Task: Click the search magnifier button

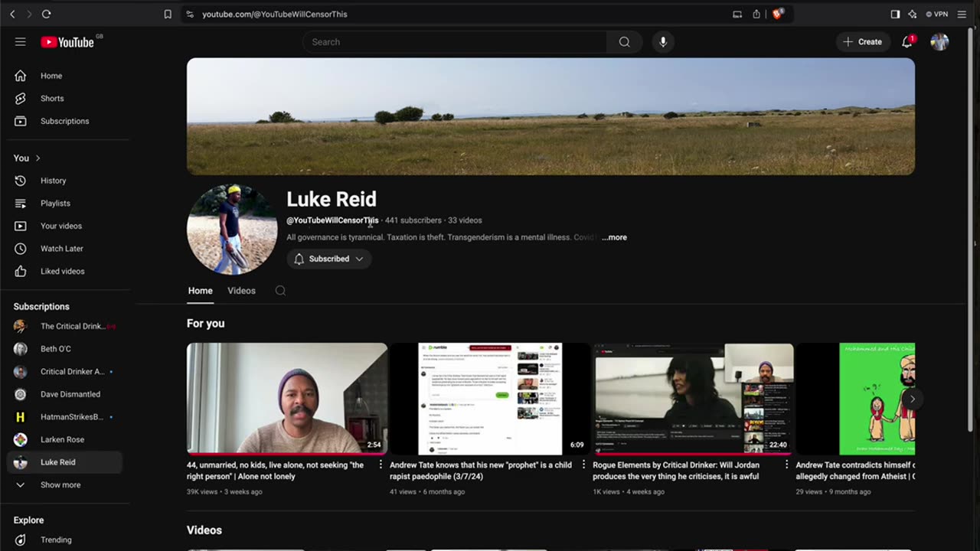Action: tap(625, 42)
